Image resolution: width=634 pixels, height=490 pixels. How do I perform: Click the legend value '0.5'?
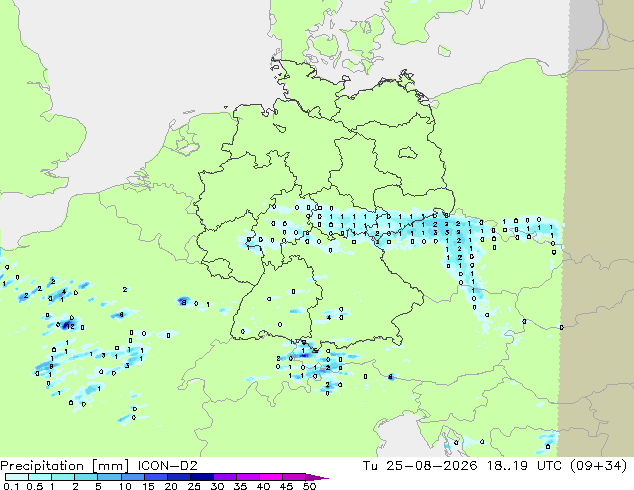[35, 486]
